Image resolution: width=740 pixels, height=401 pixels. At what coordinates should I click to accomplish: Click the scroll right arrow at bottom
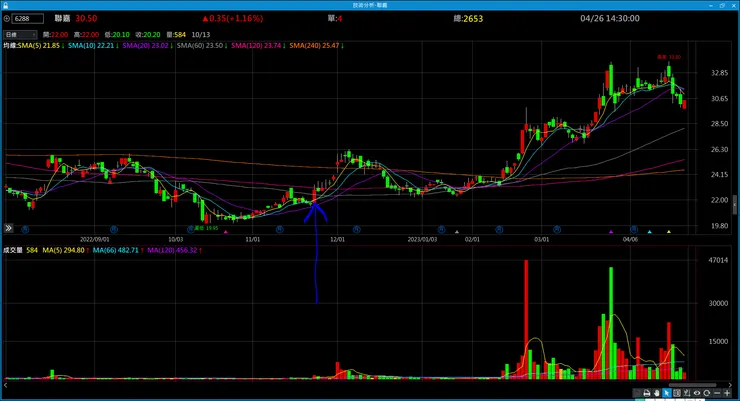730,385
